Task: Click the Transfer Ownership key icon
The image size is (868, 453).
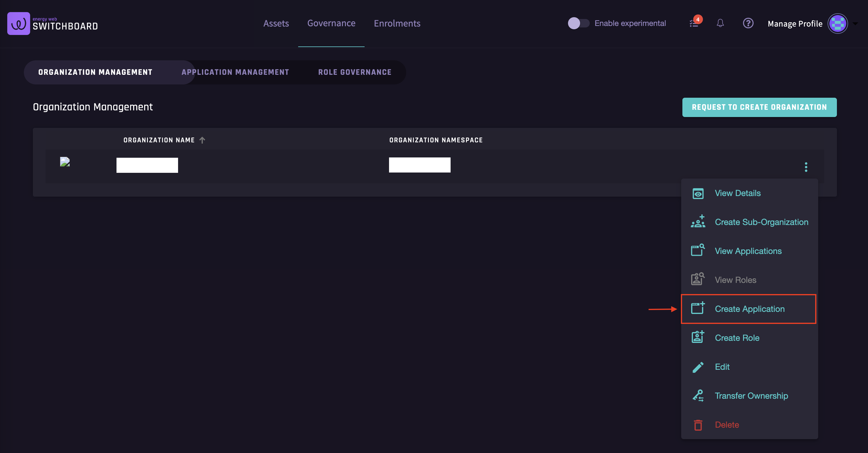Action: [697, 396]
